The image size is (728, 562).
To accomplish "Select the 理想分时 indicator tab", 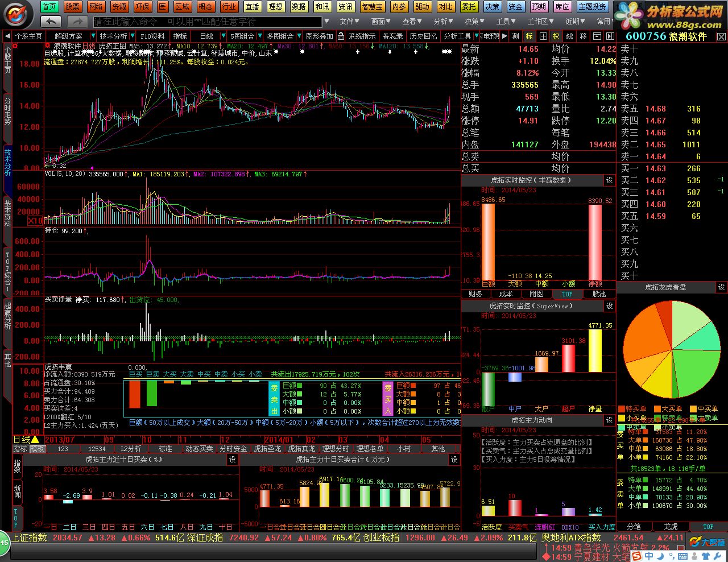I will 336,449.
